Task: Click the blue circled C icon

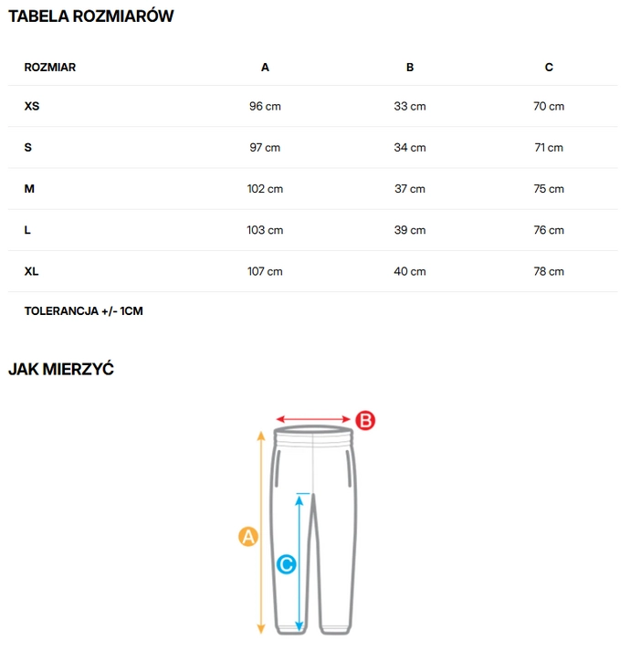Action: 287,564
